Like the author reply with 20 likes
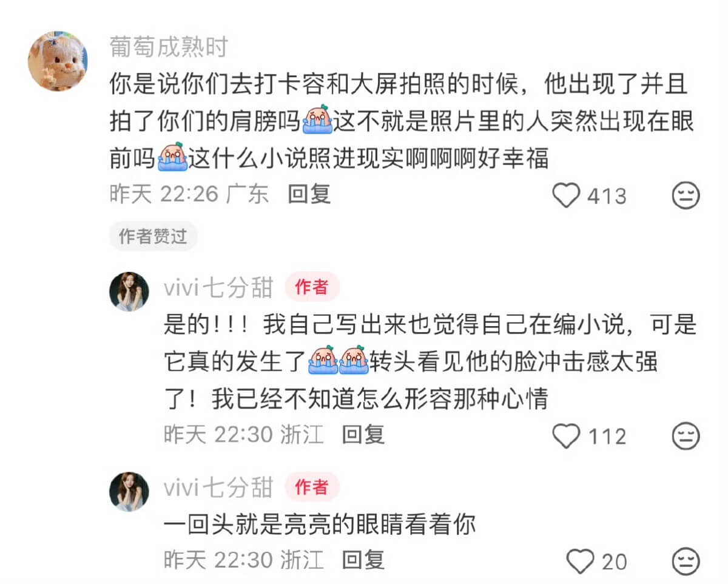728x584 pixels. pos(581,561)
